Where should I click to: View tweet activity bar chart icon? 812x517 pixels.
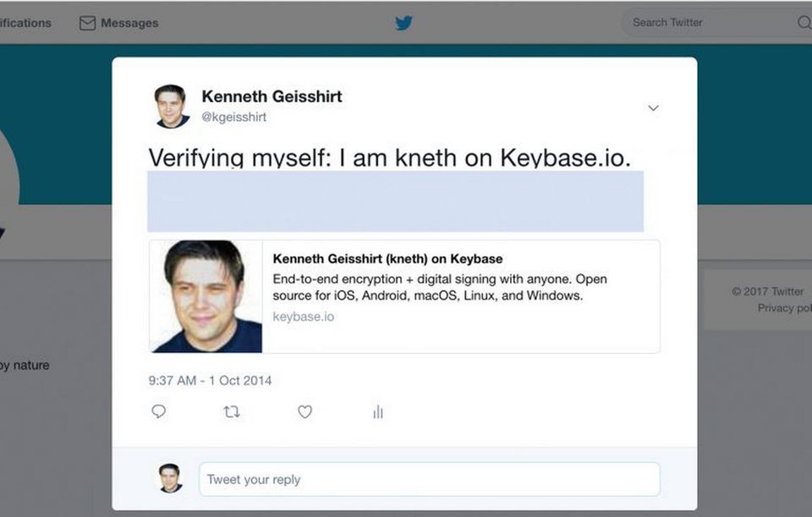[378, 412]
